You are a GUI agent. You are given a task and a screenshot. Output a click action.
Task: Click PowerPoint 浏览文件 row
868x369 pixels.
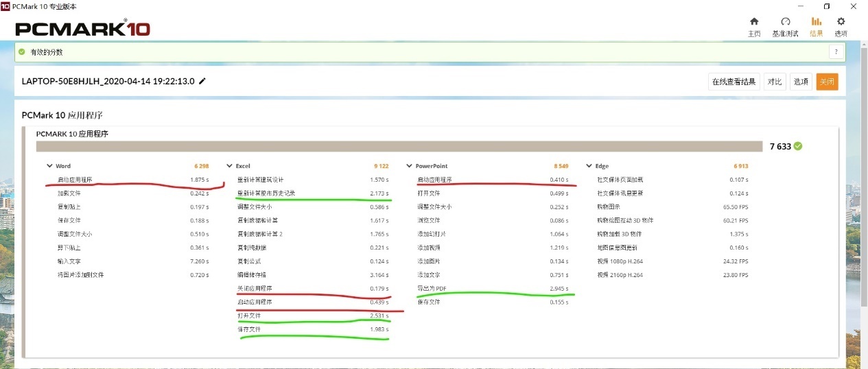[x=493, y=220]
